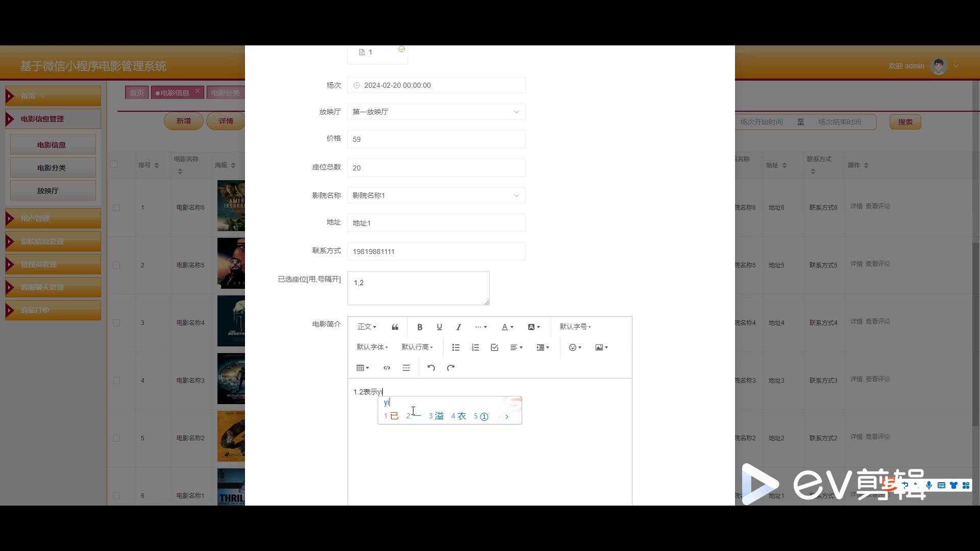Toggle the select-all table checkbox
The width and height of the screenshot is (980, 551).
pos(114,164)
